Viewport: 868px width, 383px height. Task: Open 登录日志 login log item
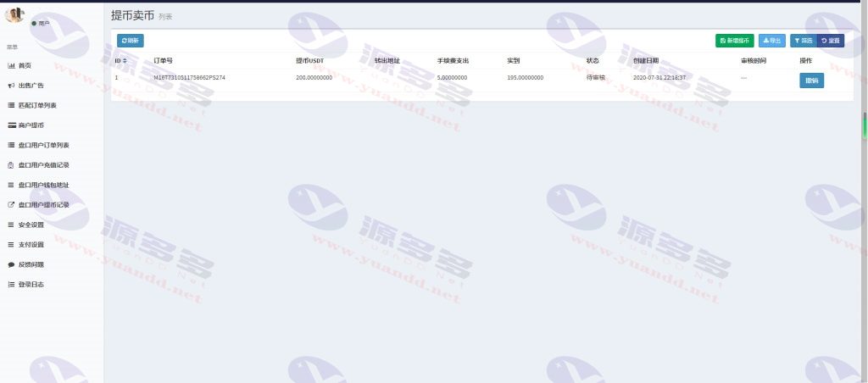[x=26, y=285]
